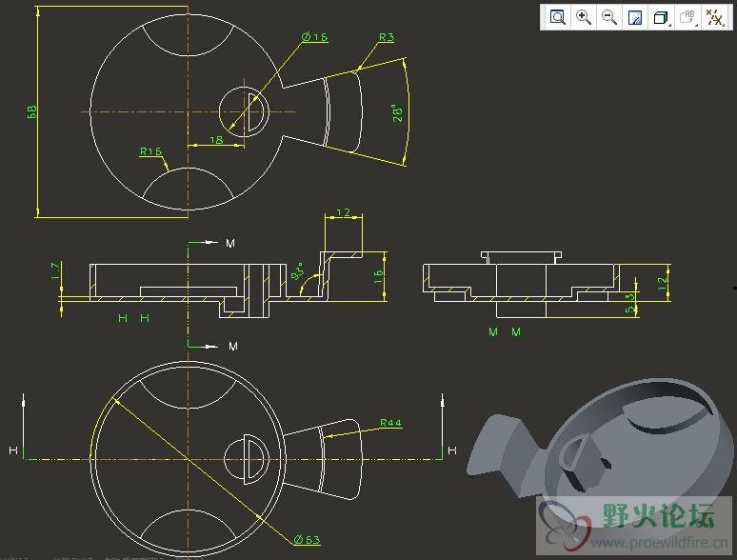Select the Ø15 diameter dimension
Screen dimensions: 737x560
click(314, 37)
